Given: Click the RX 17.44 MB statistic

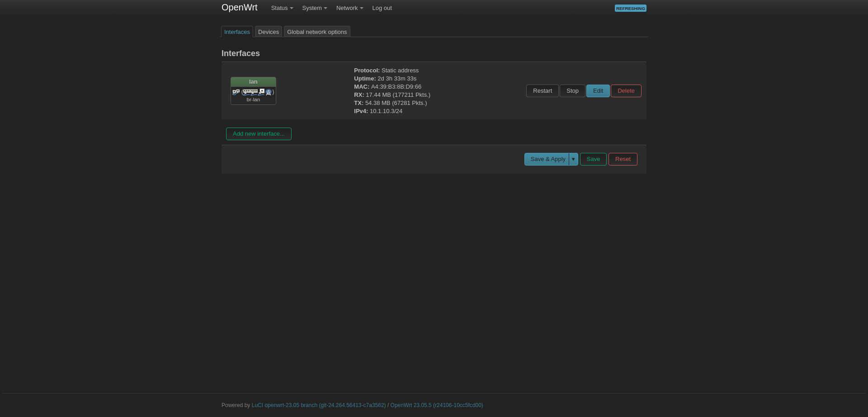Looking at the screenshot, I should (392, 95).
